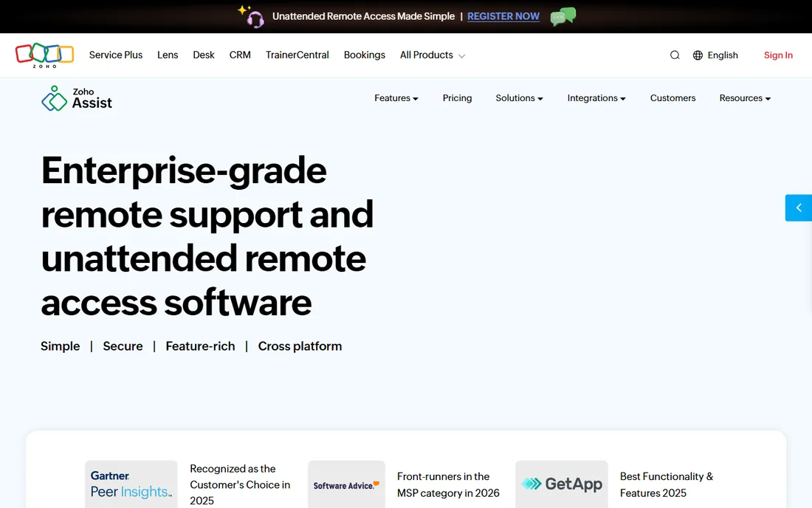Open the Resources dropdown menu
This screenshot has height=508, width=812.
click(745, 98)
